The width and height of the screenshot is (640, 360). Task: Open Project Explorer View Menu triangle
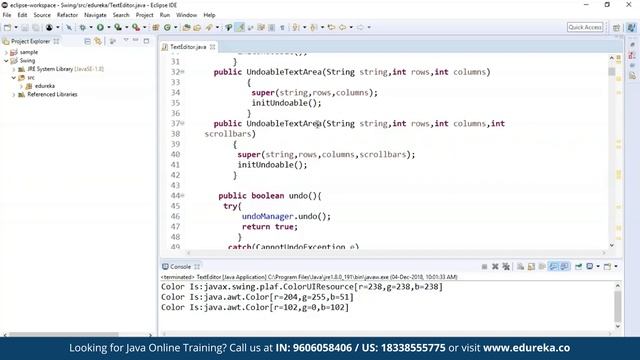[x=126, y=40]
